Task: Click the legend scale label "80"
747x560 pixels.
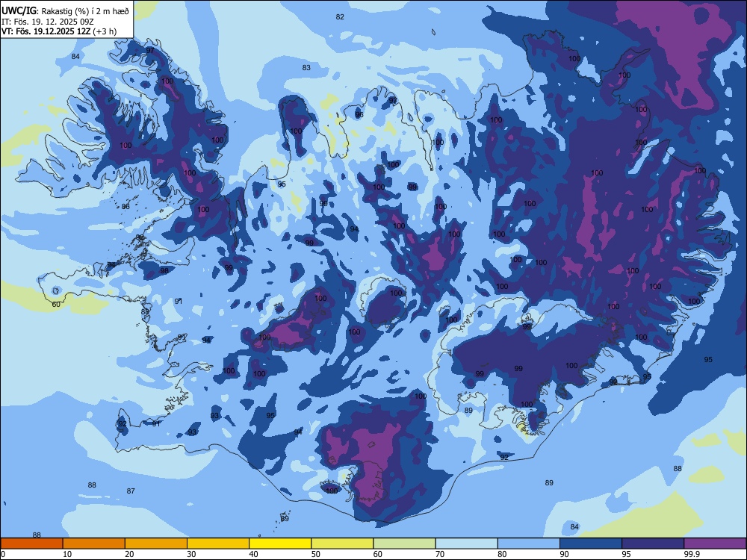Action: [502, 554]
